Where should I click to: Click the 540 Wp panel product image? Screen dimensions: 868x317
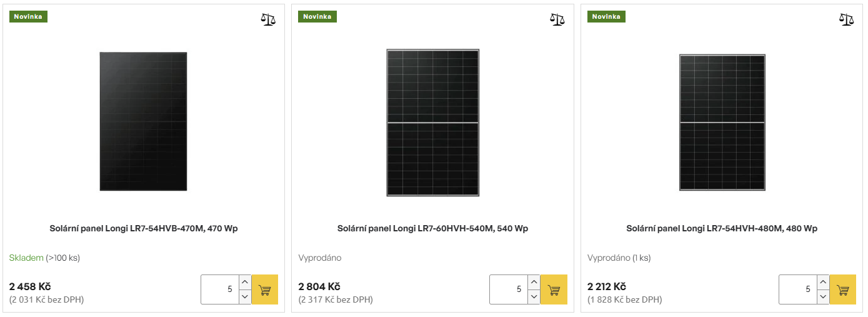click(x=432, y=123)
